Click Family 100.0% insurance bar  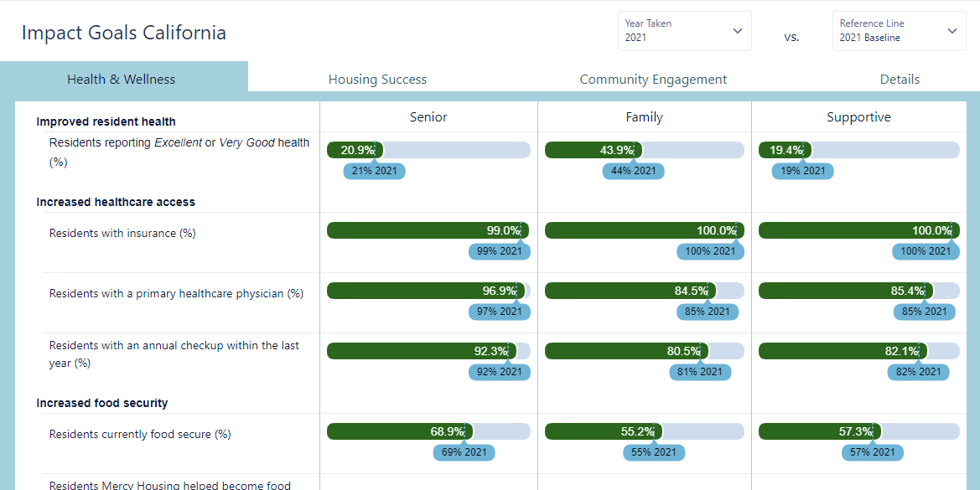pyautogui.click(x=645, y=230)
